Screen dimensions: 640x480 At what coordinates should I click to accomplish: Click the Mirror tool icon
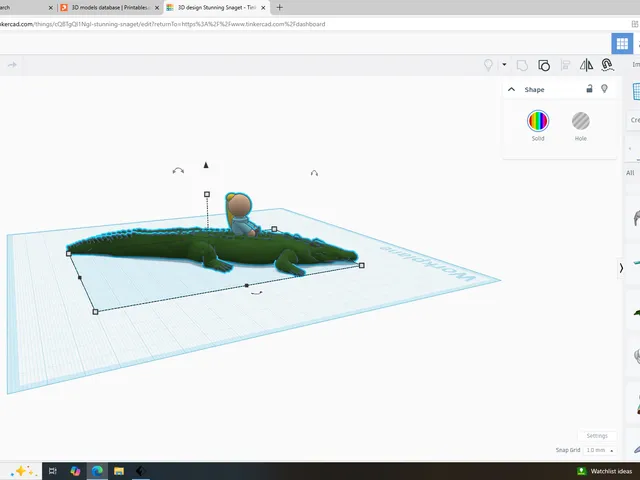click(586, 65)
